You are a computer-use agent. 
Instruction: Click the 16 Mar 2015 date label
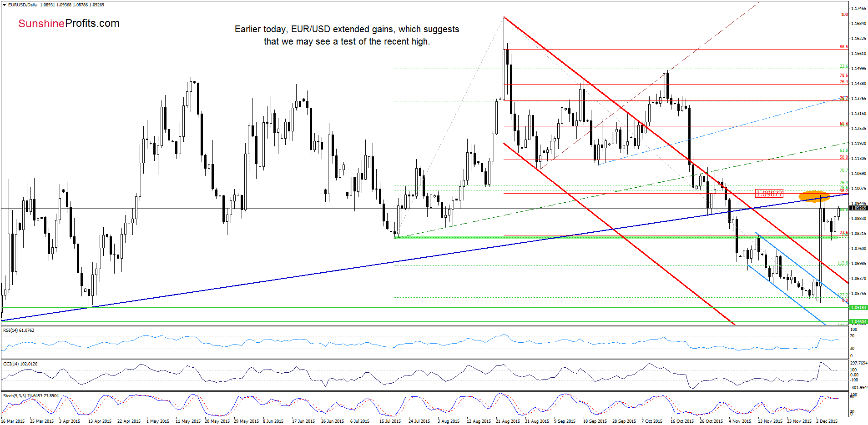pos(13,421)
